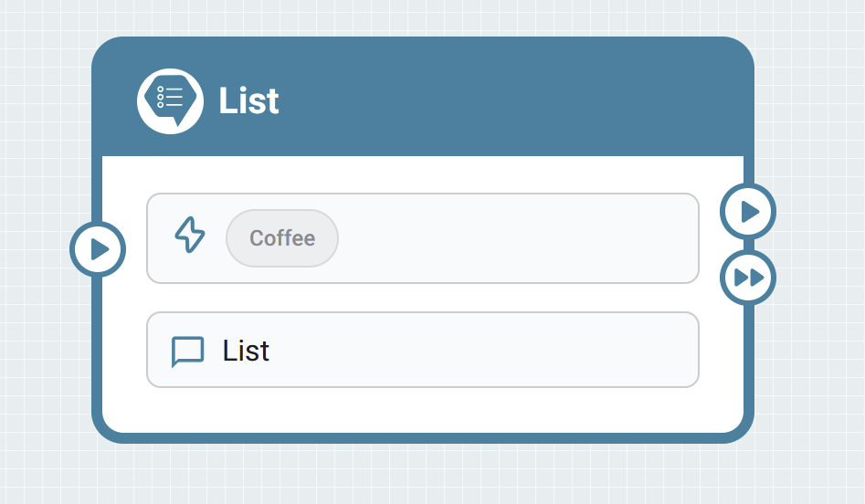Click the left input connector port
Image resolution: width=865 pixels, height=504 pixels.
[98, 248]
